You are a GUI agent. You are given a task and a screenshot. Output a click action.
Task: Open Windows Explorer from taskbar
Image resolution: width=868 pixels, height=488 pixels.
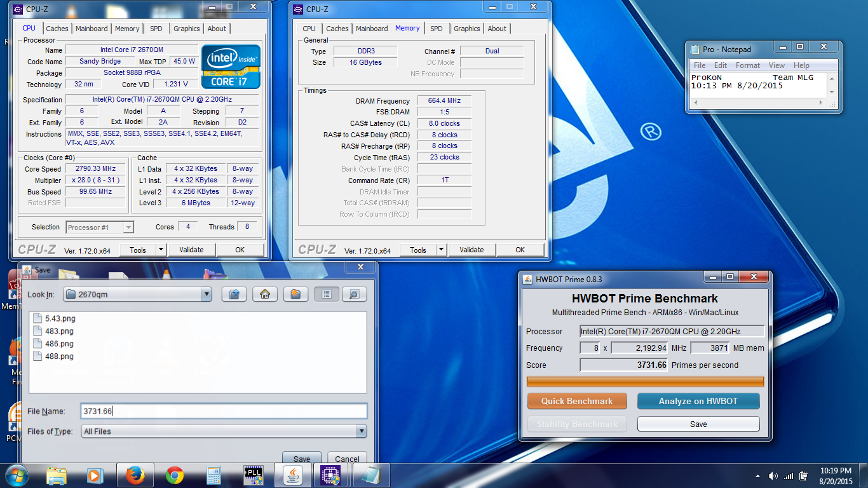coord(57,475)
